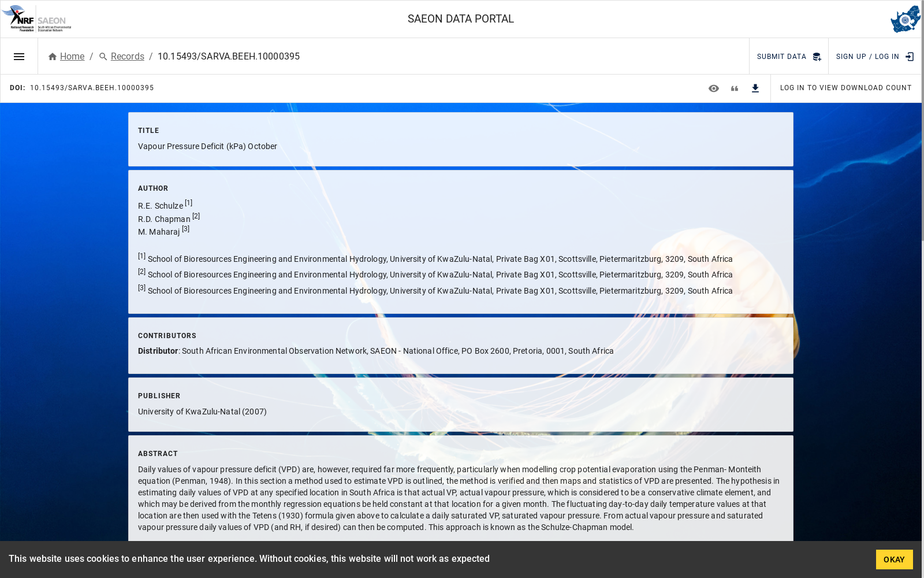This screenshot has width=924, height=578.
Task: Click the DOI value in the record bar
Action: click(x=92, y=88)
